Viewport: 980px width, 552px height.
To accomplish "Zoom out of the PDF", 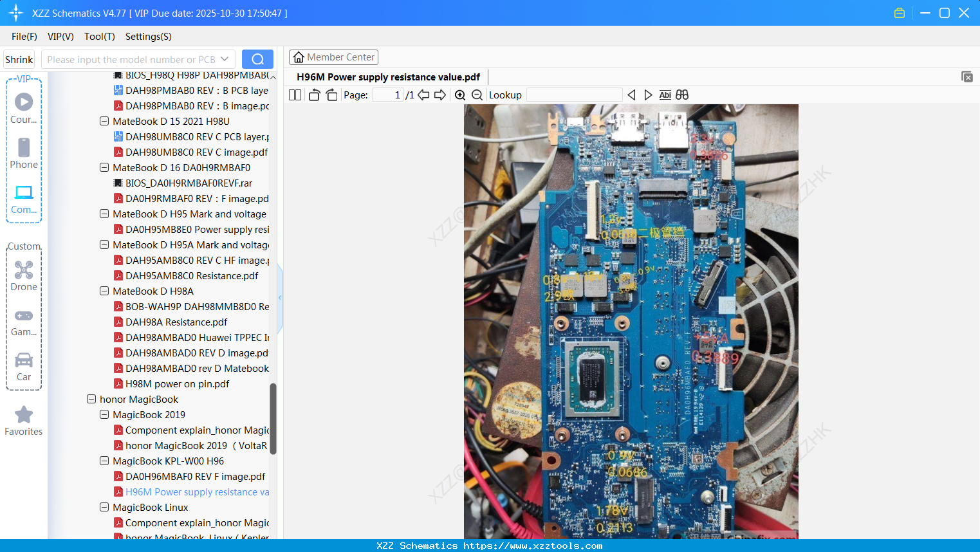I will tap(477, 95).
